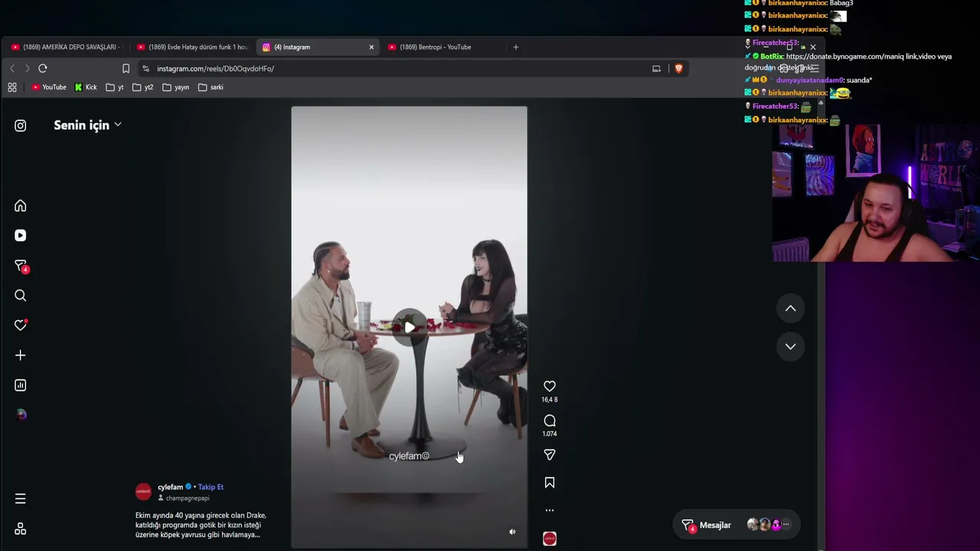The width and height of the screenshot is (980, 551).
Task: Open the Instagram search icon
Action: coord(21,295)
